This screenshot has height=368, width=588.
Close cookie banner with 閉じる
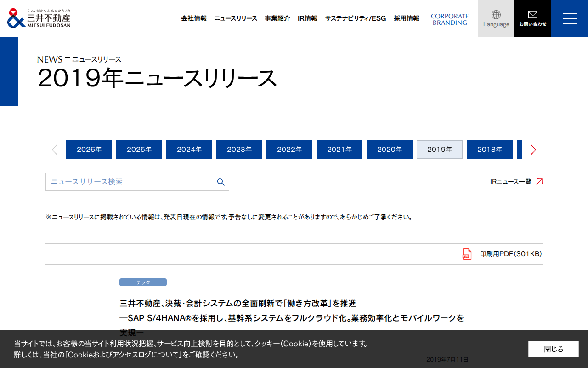point(554,349)
